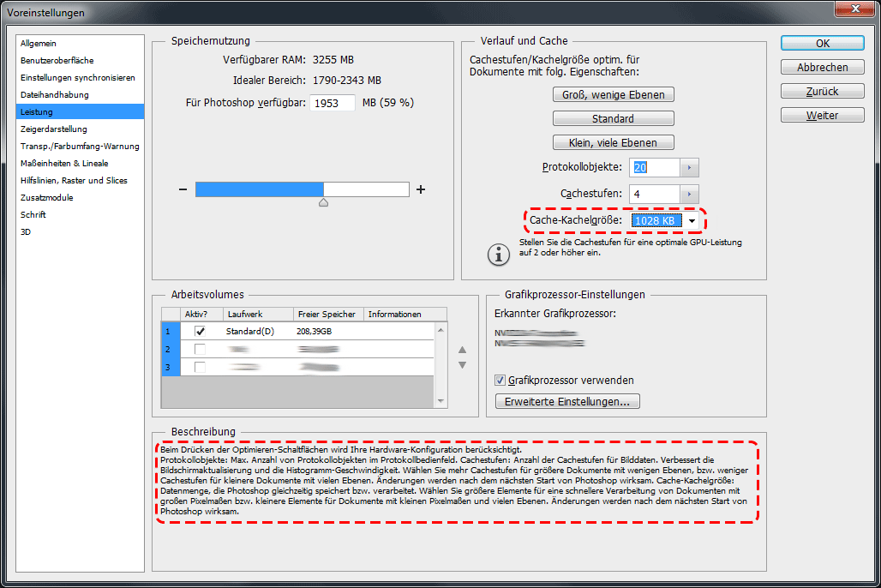881x588 pixels.
Task: Click the memory usage slider thumb
Action: click(324, 202)
